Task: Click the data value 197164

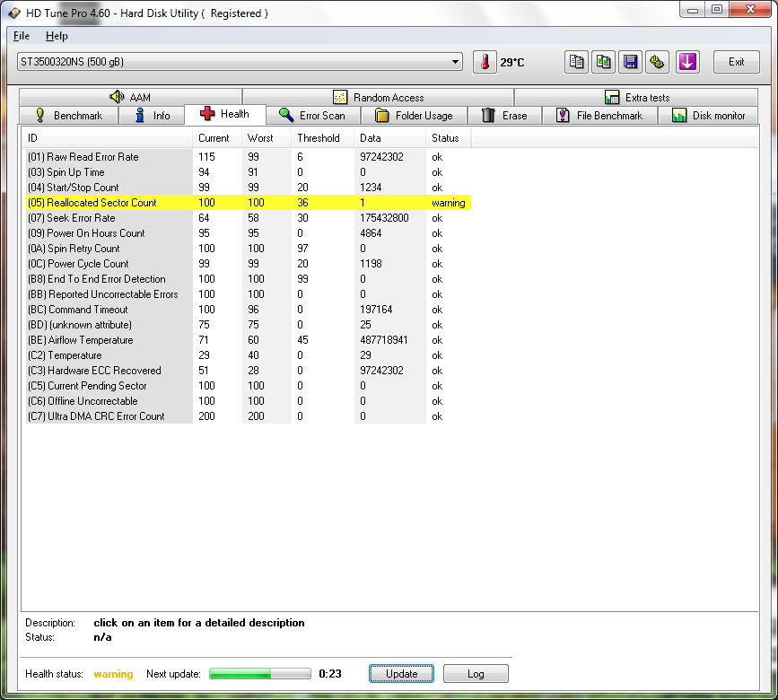Action: [376, 310]
